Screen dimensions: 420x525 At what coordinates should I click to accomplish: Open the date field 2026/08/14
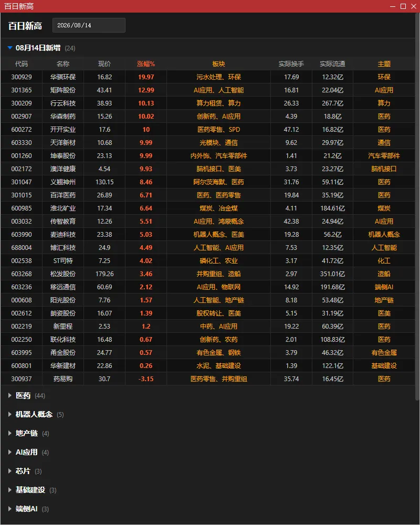89,25
